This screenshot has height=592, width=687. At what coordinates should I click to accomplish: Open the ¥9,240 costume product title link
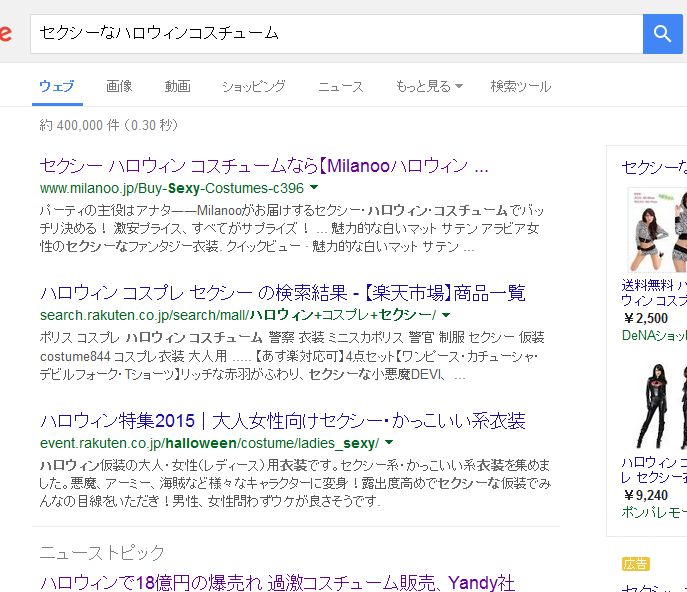[x=654, y=469]
